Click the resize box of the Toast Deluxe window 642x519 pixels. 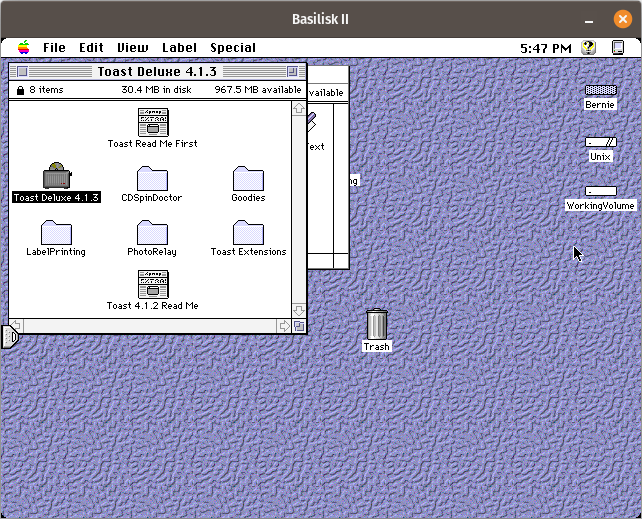click(299, 326)
